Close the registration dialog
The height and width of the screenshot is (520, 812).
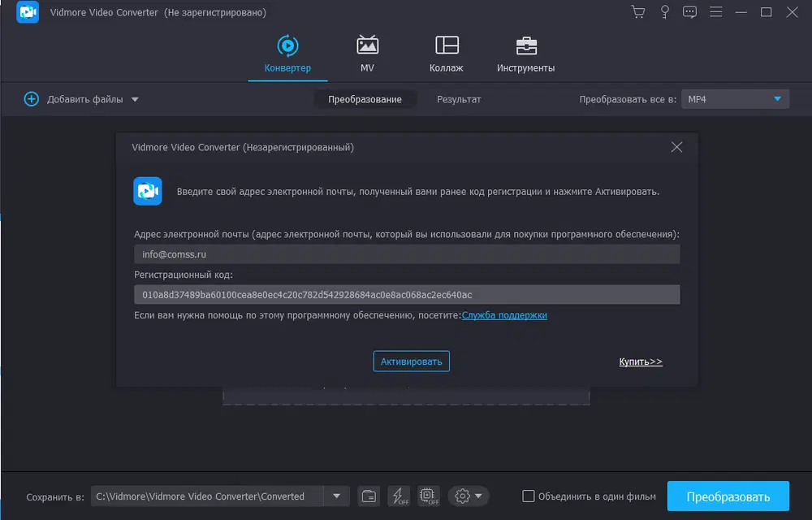click(676, 147)
